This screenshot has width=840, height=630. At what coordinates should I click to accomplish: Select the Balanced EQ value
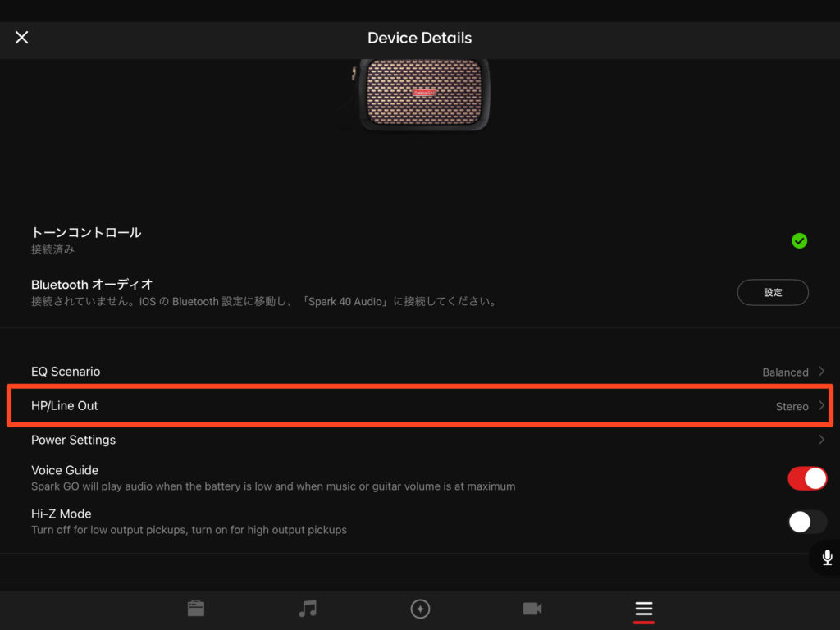[785, 372]
